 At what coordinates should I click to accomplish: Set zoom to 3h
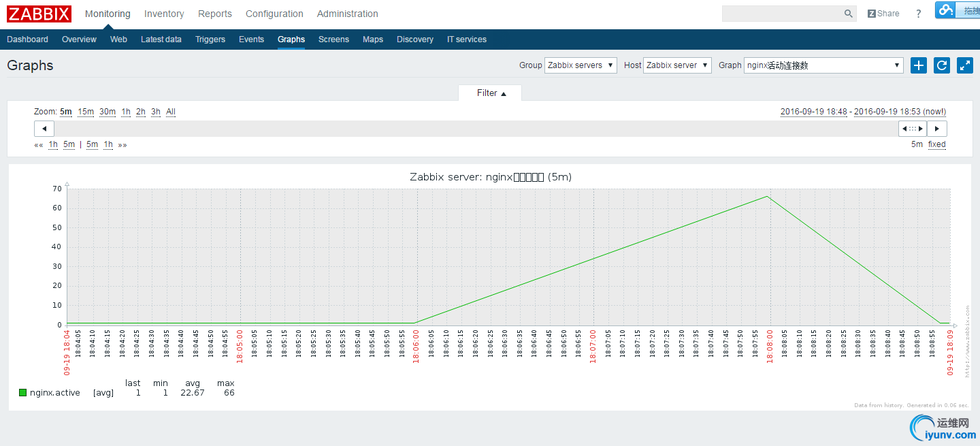point(156,112)
